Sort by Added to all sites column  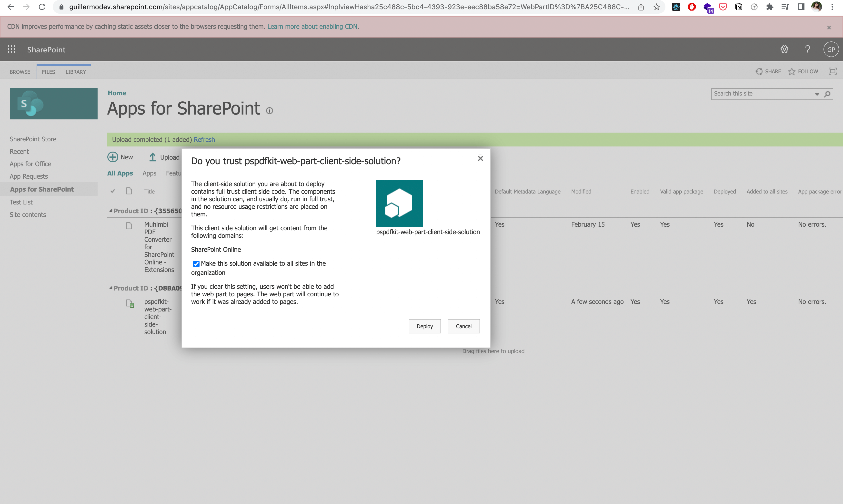pyautogui.click(x=767, y=192)
